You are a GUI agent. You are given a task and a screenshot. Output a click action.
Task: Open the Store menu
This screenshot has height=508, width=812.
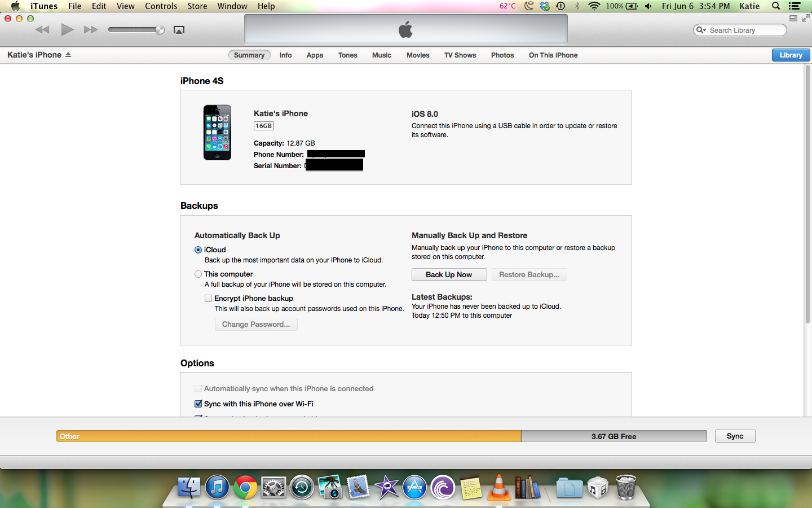pos(197,6)
